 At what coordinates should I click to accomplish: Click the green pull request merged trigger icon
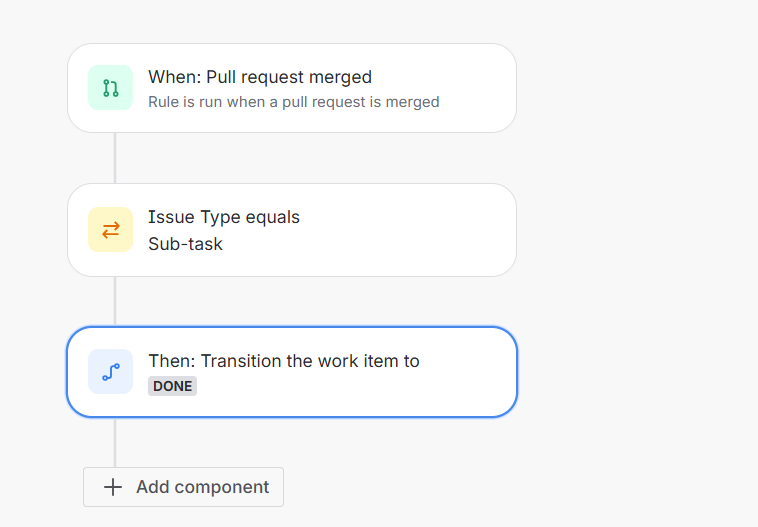point(110,88)
